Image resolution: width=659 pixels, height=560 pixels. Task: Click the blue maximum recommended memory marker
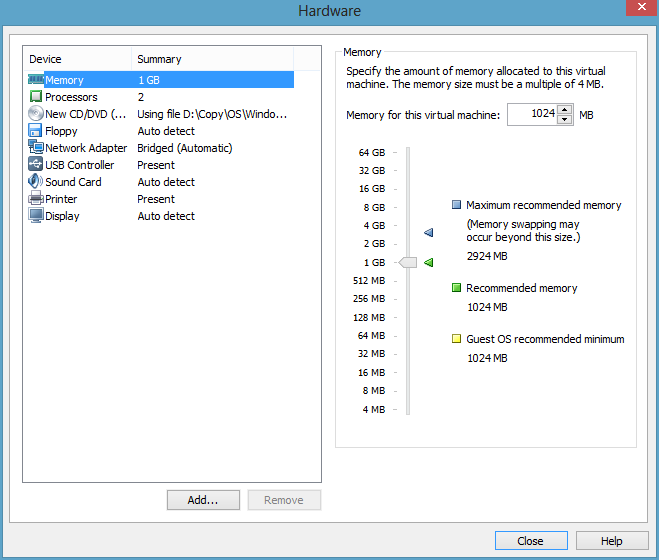(429, 233)
